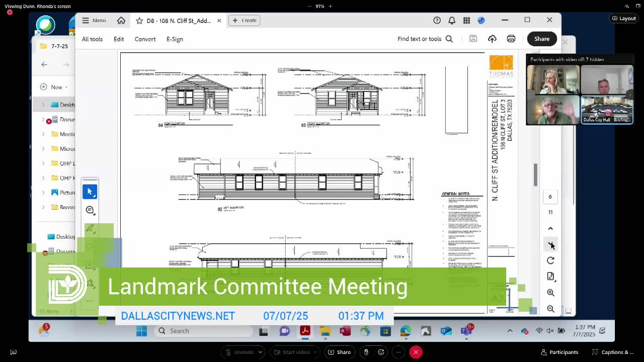Open the E-Sign menu item

click(x=175, y=39)
